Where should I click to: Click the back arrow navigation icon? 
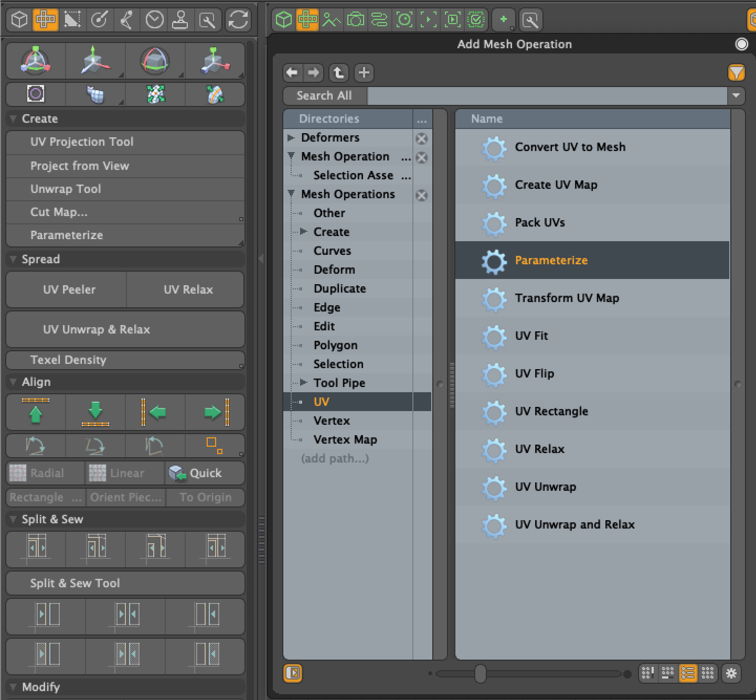tap(292, 72)
